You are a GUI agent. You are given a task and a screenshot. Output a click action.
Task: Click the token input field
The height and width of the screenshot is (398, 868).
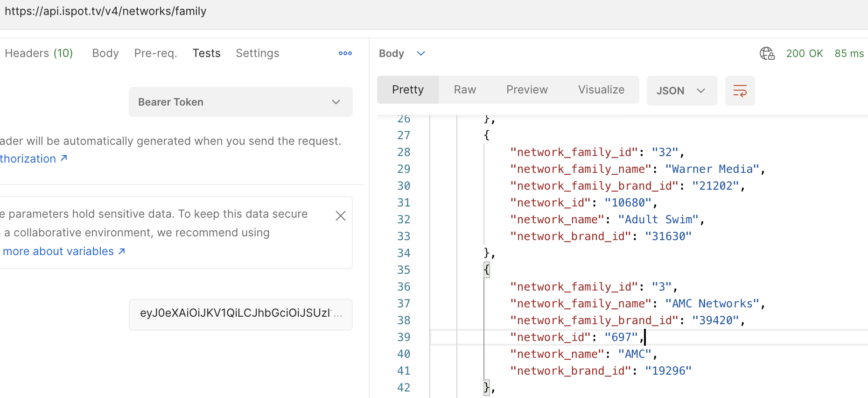pyautogui.click(x=240, y=313)
